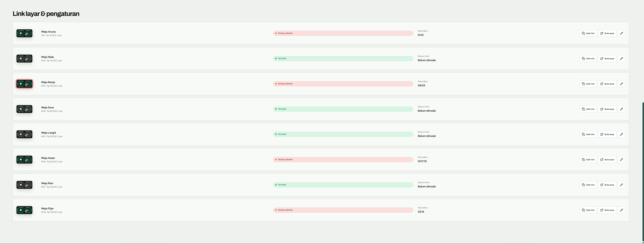Screen dimensions: 644x244
Task: Click Buka layar for Meja Sora
Action: click(607, 109)
